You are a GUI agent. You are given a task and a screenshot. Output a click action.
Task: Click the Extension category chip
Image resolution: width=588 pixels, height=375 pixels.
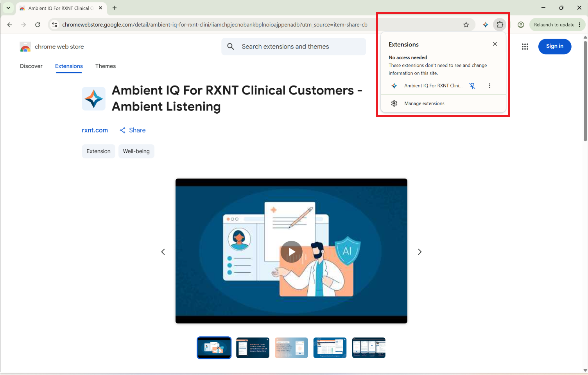[x=99, y=151]
